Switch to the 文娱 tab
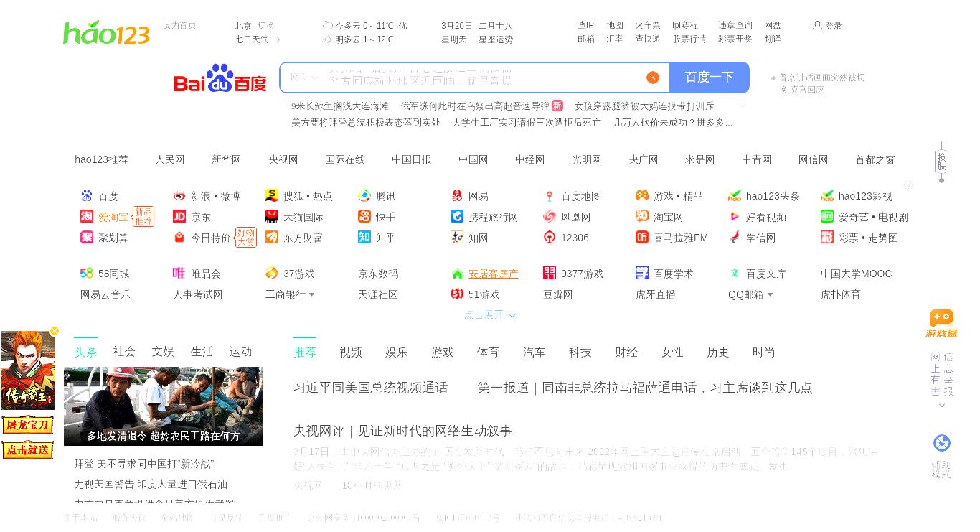Screen dimensions: 980x532 click(163, 352)
